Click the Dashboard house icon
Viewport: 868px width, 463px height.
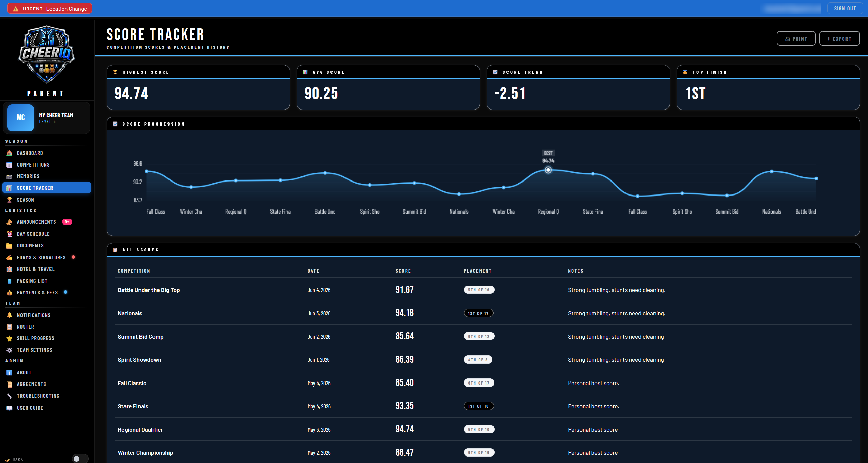pyautogui.click(x=10, y=153)
